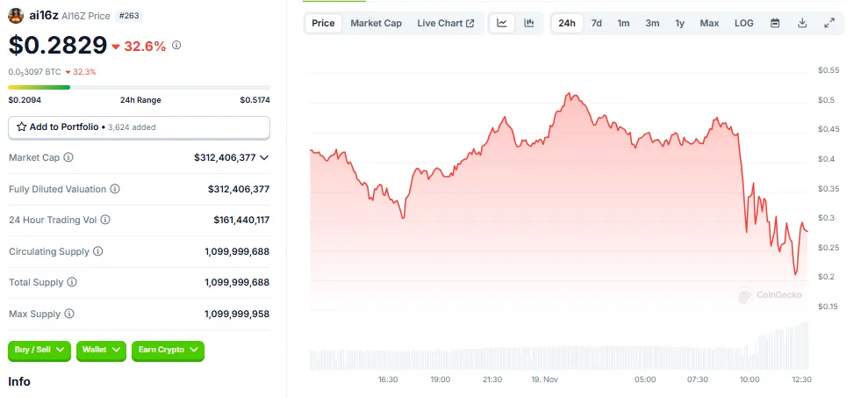Select the 7d time range
Viewport: 868px width, 398px height.
[597, 23]
